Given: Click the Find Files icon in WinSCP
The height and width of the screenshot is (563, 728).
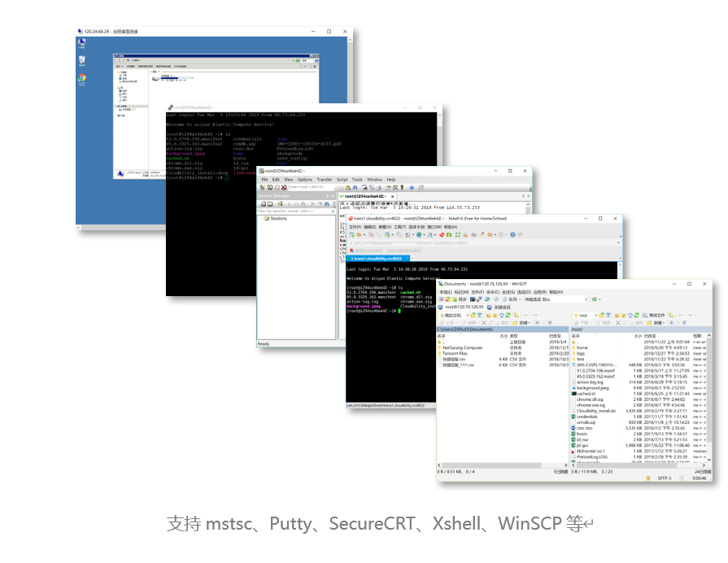Looking at the screenshot, I should [644, 315].
